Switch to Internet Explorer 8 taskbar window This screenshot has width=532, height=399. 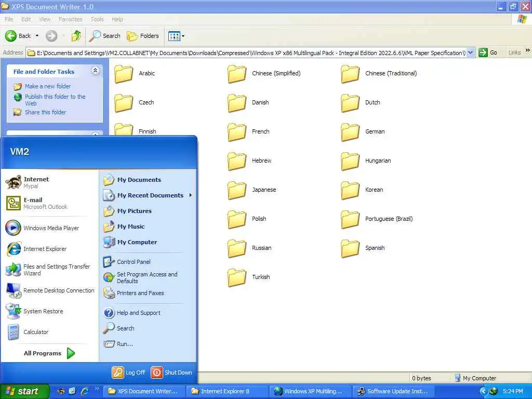pos(227,391)
